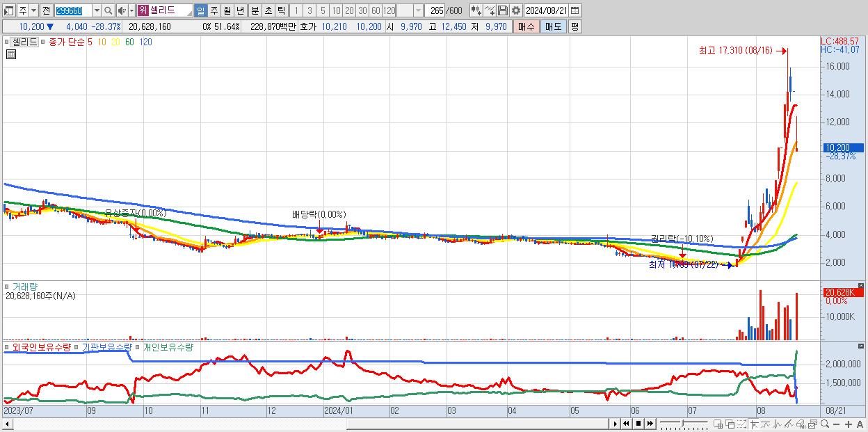Zoom out with the minus icon

click(836, 424)
